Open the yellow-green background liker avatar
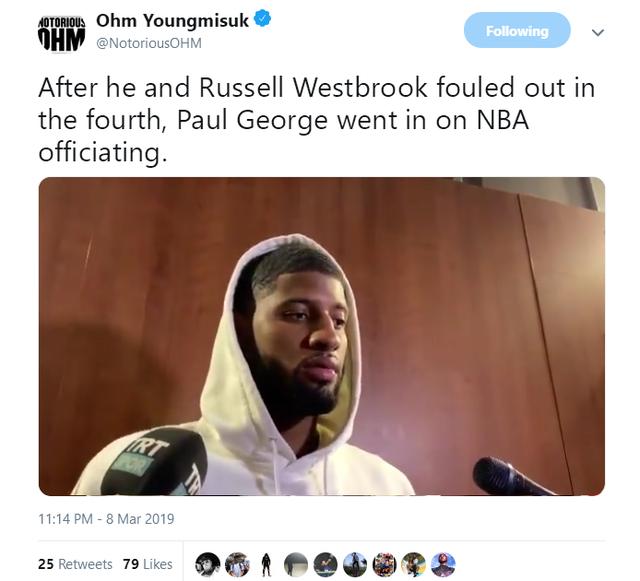Screen dimensions: 640x581 coord(413,564)
